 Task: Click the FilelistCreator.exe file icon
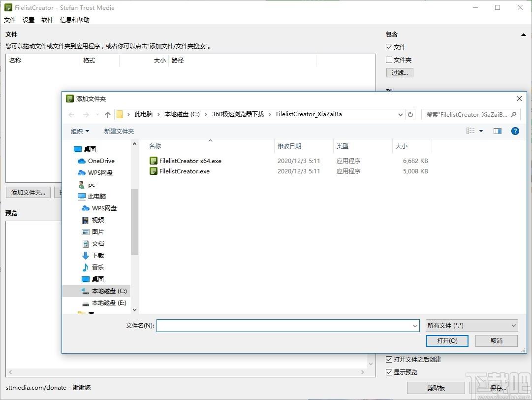tap(154, 171)
